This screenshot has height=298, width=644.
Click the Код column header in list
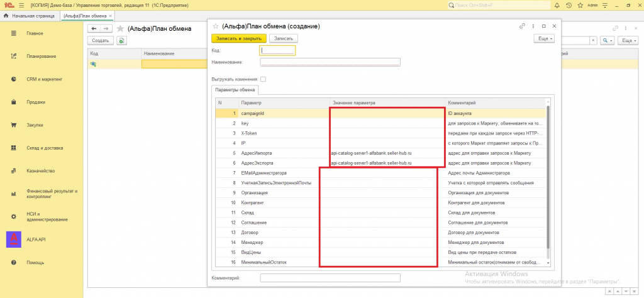click(114, 54)
